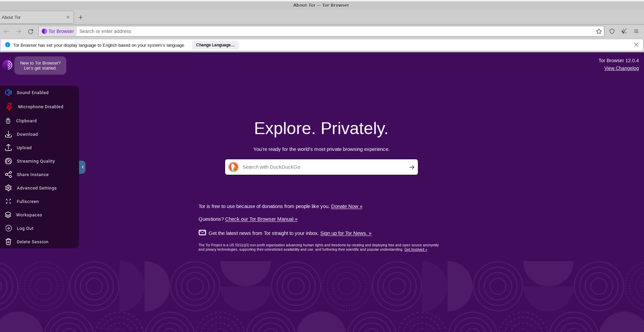
Task: Open the hamburger application menu
Action: (x=636, y=31)
